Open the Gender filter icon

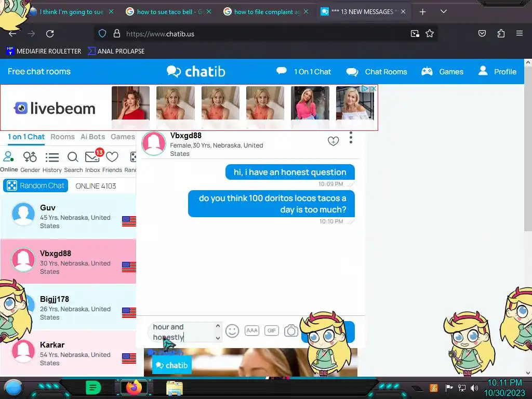[30, 162]
